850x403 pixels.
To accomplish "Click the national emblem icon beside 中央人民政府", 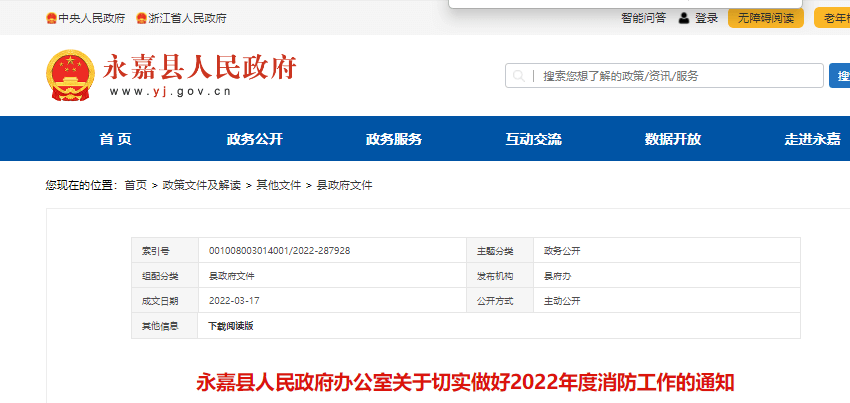I will [x=51, y=18].
